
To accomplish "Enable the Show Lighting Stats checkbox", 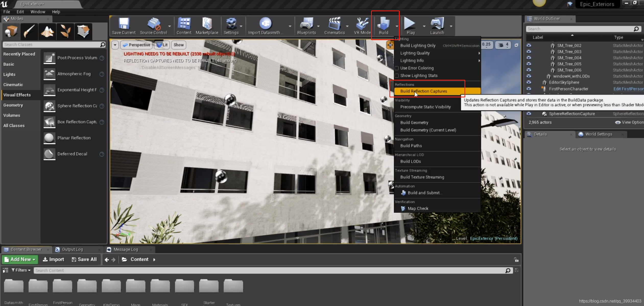I will (397, 76).
